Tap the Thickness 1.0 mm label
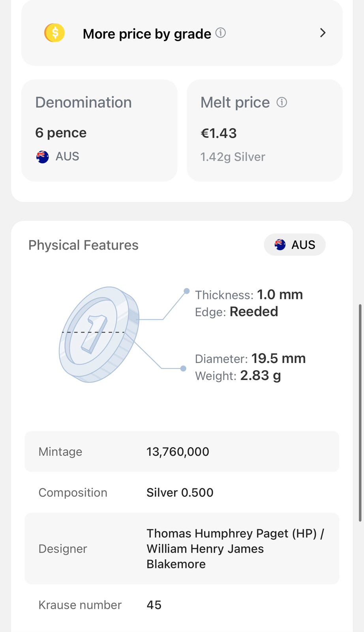364x632 pixels. click(x=249, y=295)
